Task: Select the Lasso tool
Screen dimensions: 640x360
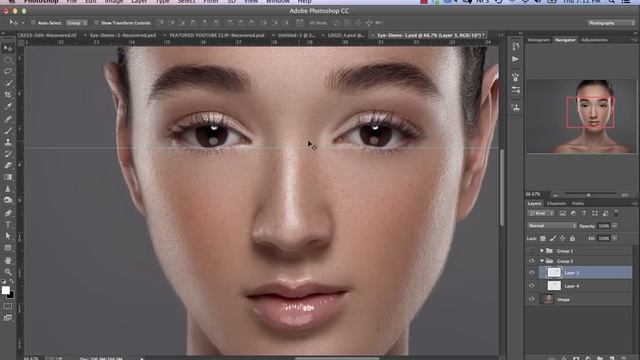Action: (x=8, y=71)
